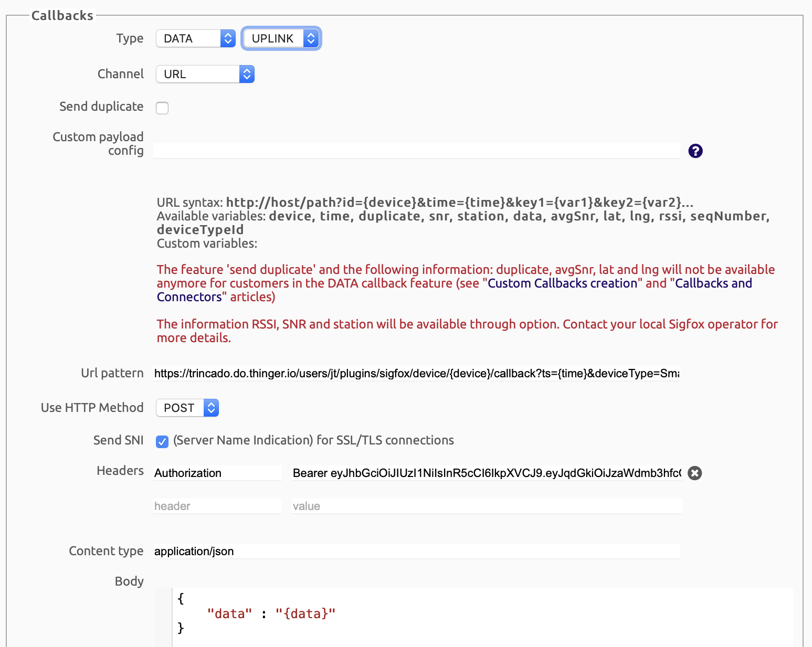Enable the Send duplicate checkbox

pyautogui.click(x=162, y=108)
